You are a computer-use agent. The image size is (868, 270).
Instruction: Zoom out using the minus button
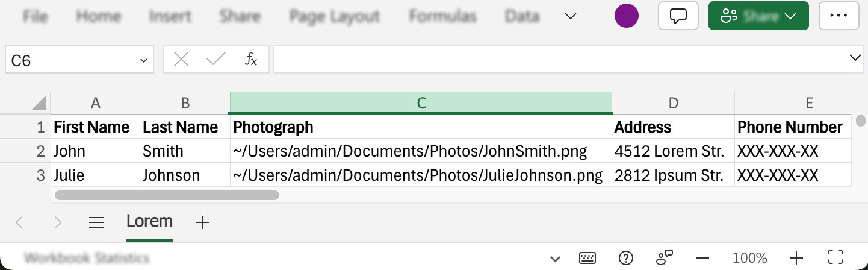coord(702,259)
